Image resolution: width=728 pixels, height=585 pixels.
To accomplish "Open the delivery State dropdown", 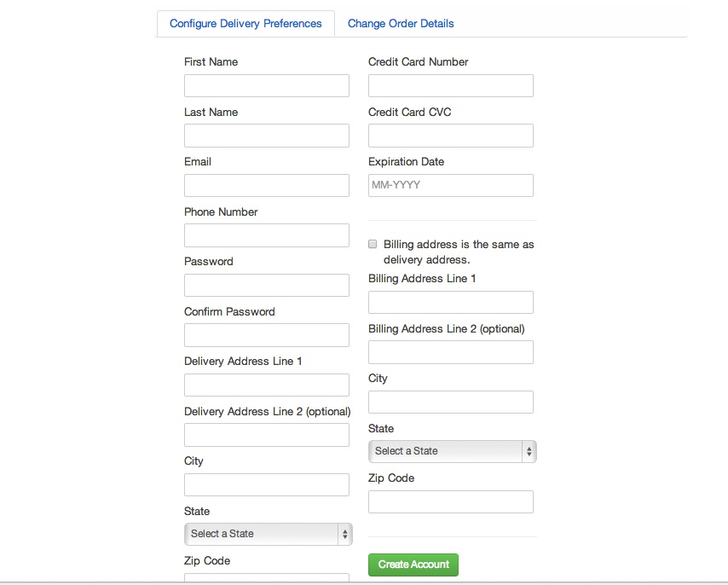I will tap(268, 534).
